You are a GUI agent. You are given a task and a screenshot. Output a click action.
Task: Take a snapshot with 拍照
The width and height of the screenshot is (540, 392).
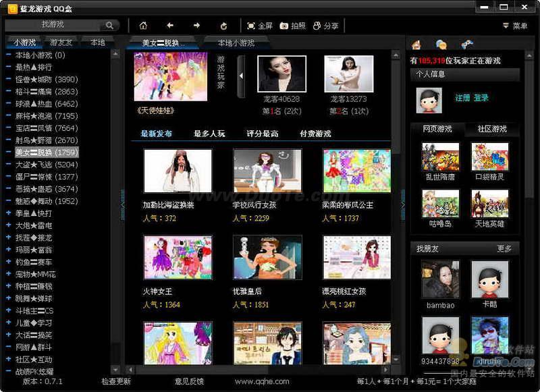(293, 26)
